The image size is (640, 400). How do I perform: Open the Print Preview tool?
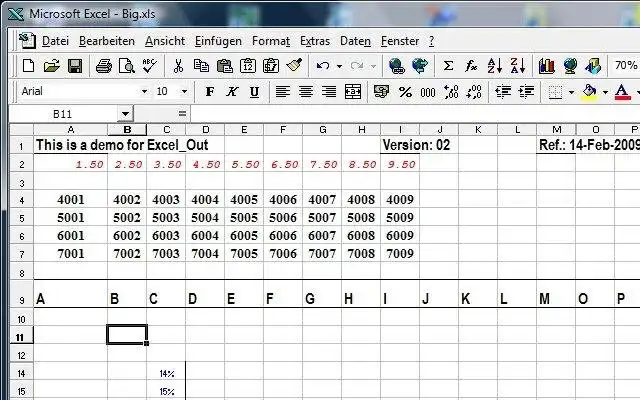point(127,66)
